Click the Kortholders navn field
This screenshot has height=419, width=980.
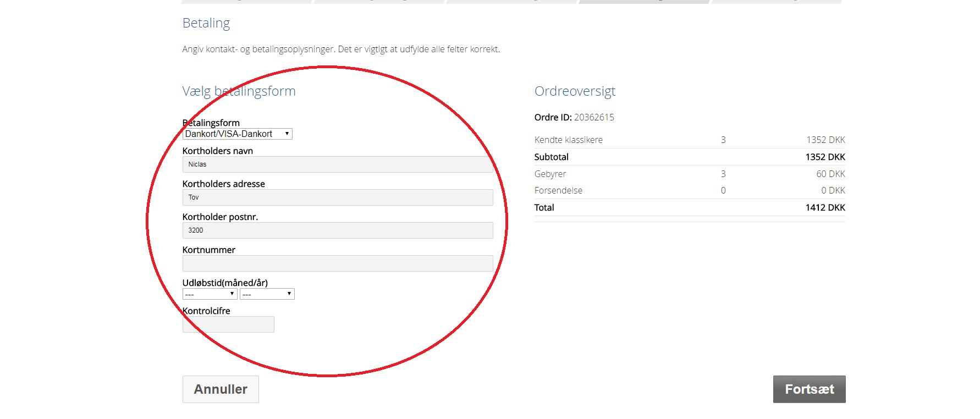click(337, 164)
